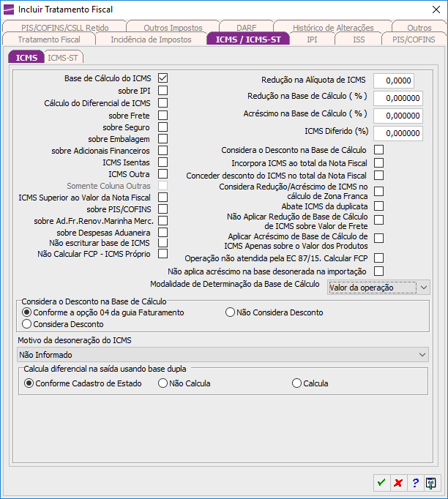Check Zona Franca redução/acréscimo option

coord(379,191)
